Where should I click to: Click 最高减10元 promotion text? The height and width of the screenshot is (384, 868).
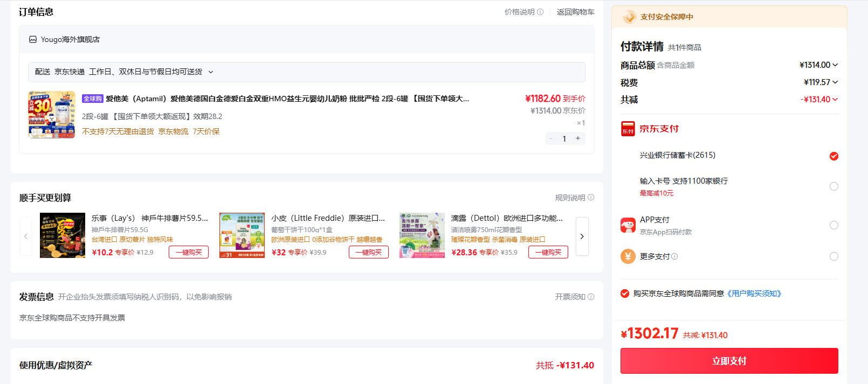point(656,193)
